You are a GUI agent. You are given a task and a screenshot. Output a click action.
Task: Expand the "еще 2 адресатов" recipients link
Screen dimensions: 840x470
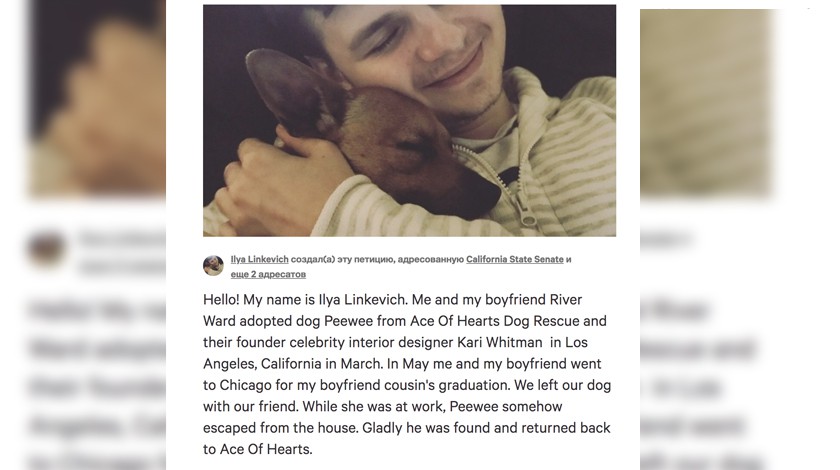[x=268, y=274]
